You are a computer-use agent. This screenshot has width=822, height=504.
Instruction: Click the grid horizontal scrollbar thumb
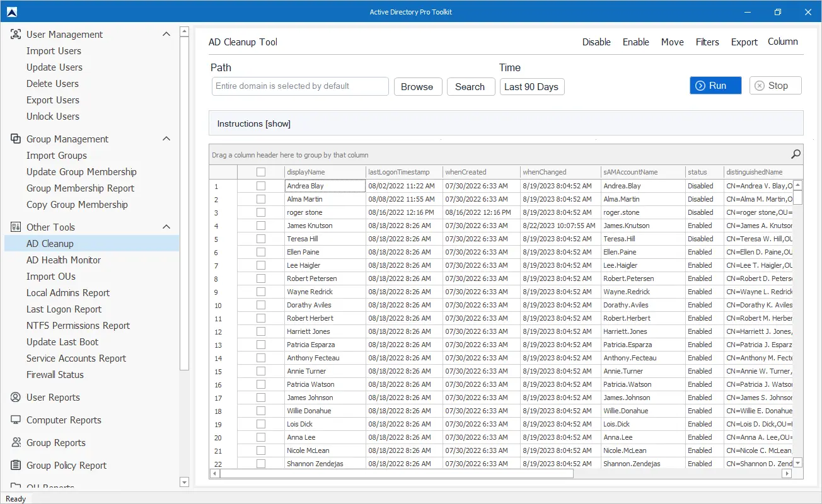[397, 473]
